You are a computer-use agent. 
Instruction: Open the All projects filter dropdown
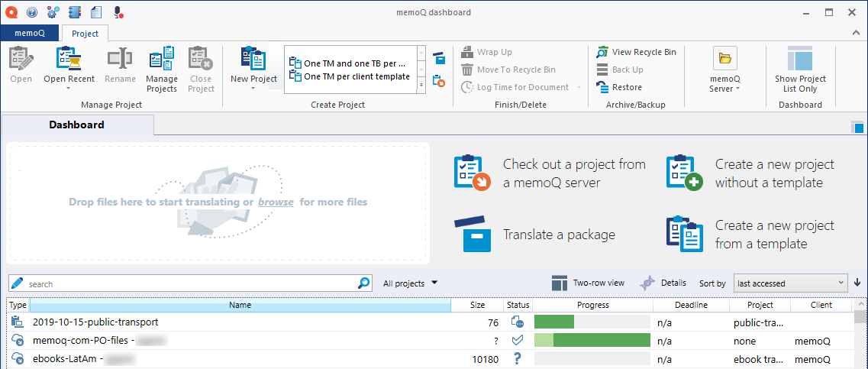pyautogui.click(x=410, y=283)
